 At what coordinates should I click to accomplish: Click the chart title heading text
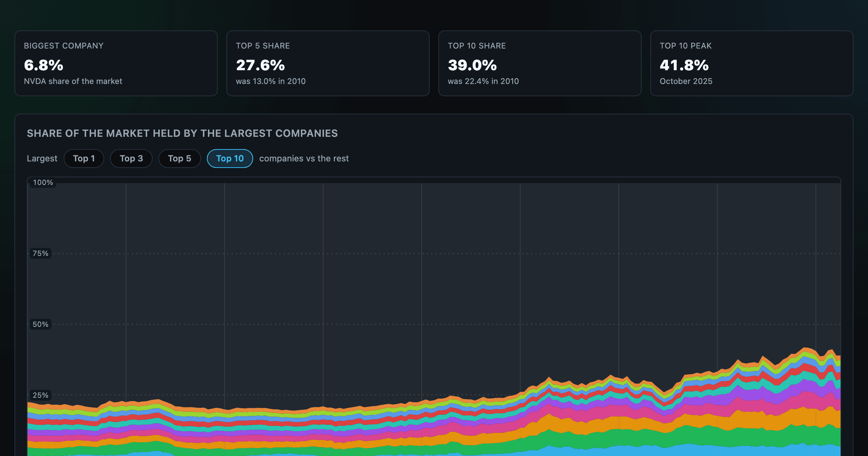click(182, 134)
